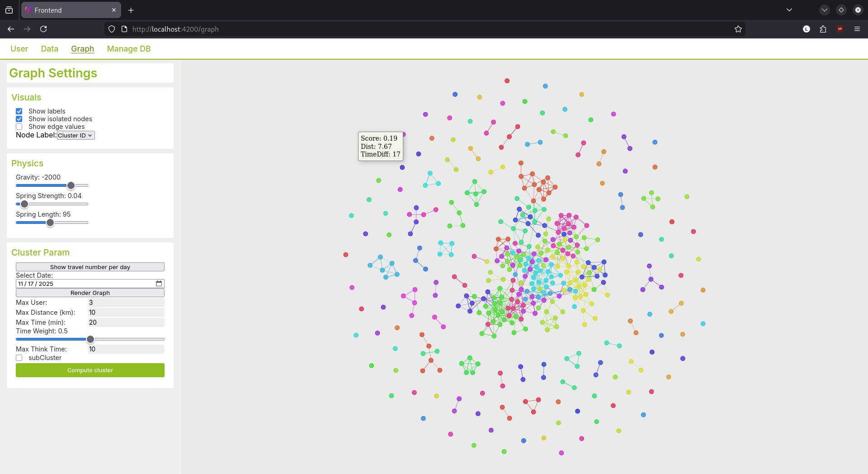868x474 pixels.
Task: Click Show travel number per day
Action: point(90,267)
